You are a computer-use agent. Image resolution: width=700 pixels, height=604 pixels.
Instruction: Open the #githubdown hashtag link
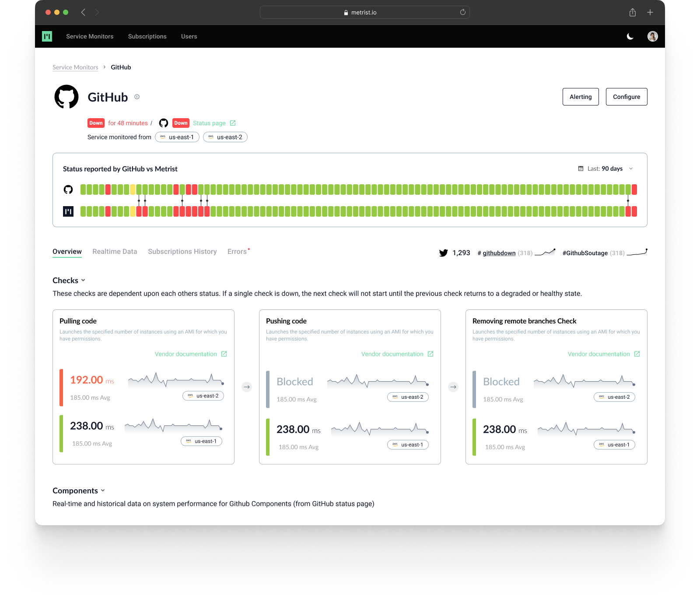497,253
